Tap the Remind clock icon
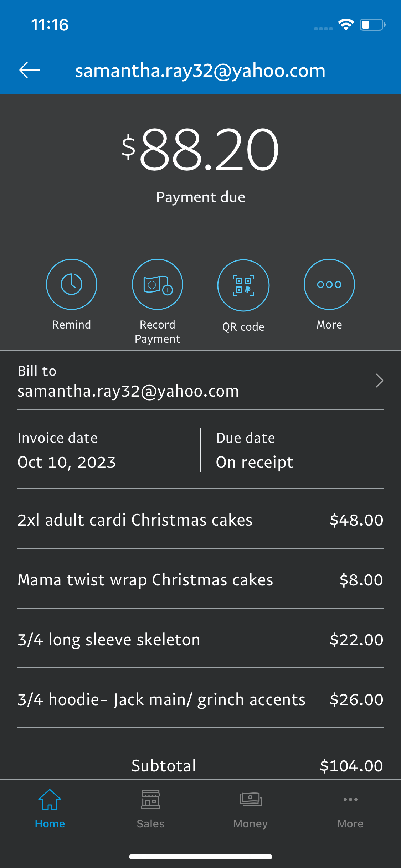 point(72,284)
